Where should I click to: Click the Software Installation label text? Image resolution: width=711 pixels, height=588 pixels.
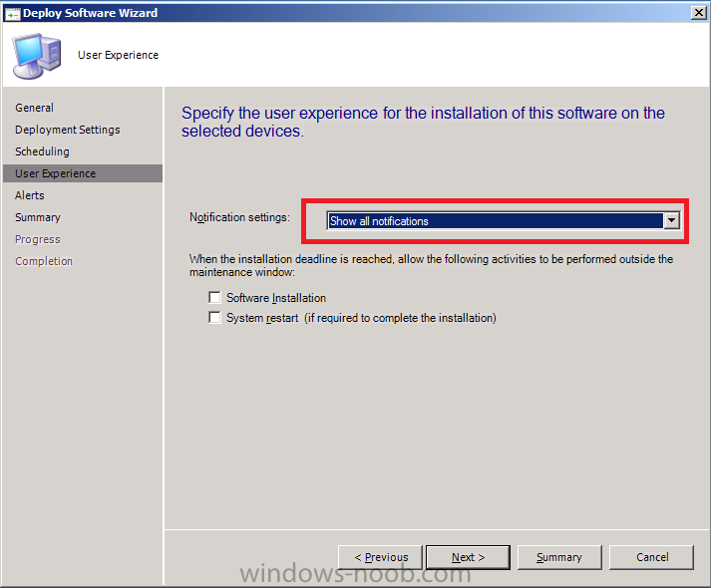tap(276, 298)
